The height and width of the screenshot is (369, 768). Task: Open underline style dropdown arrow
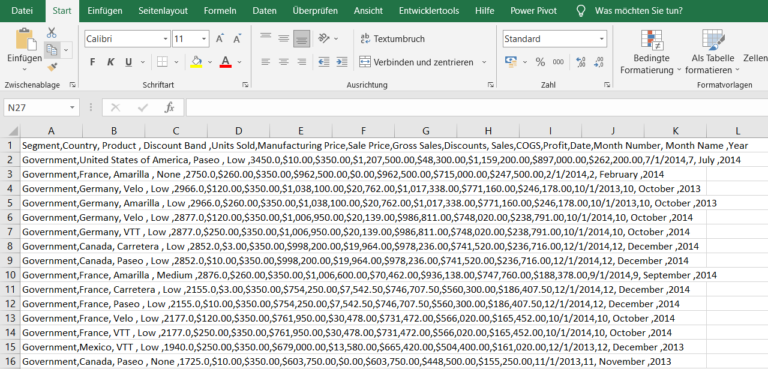click(143, 62)
